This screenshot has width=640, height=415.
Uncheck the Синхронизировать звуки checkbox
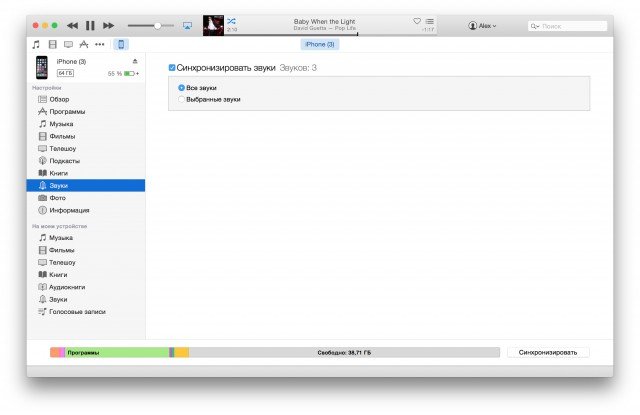pos(172,67)
